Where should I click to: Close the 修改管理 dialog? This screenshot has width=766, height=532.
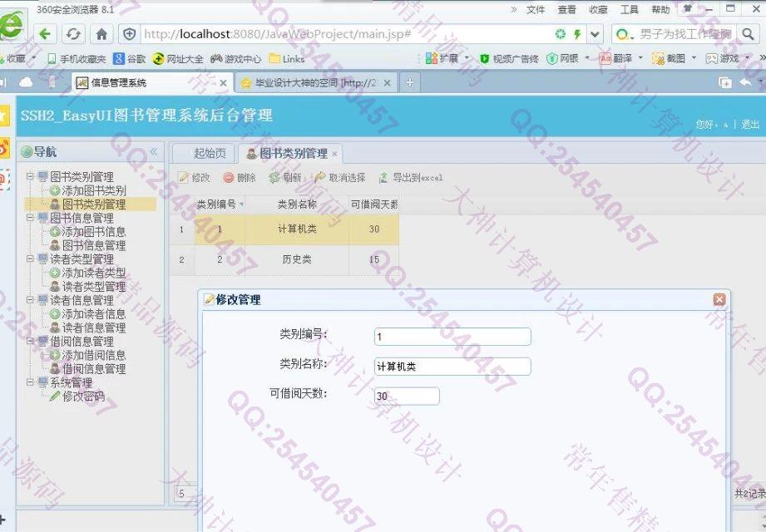tap(719, 299)
